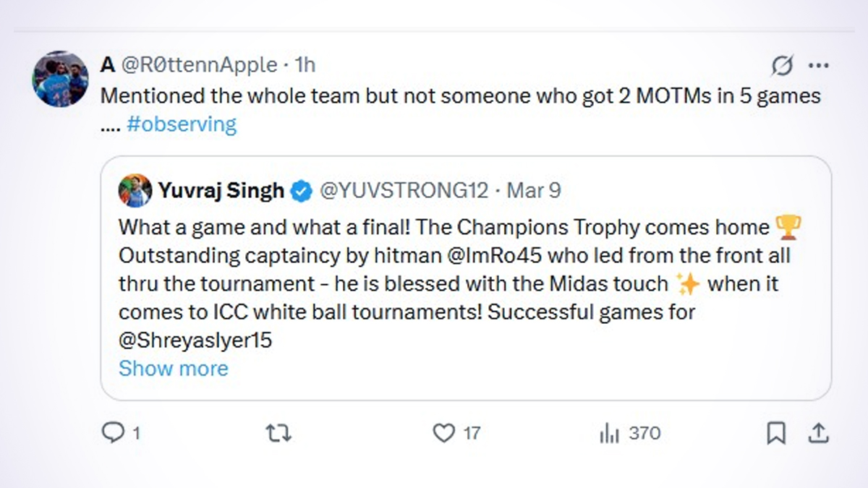
Task: Expand quoted tweet with Show more
Action: (x=173, y=369)
